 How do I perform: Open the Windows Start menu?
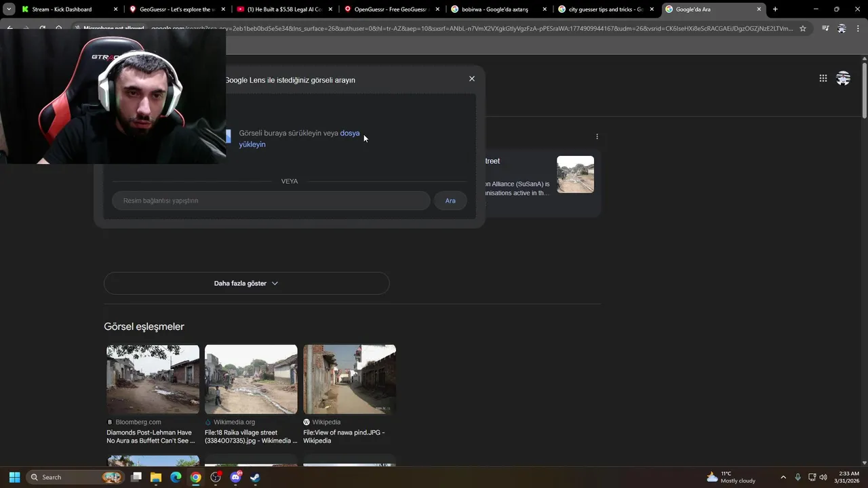point(14,477)
